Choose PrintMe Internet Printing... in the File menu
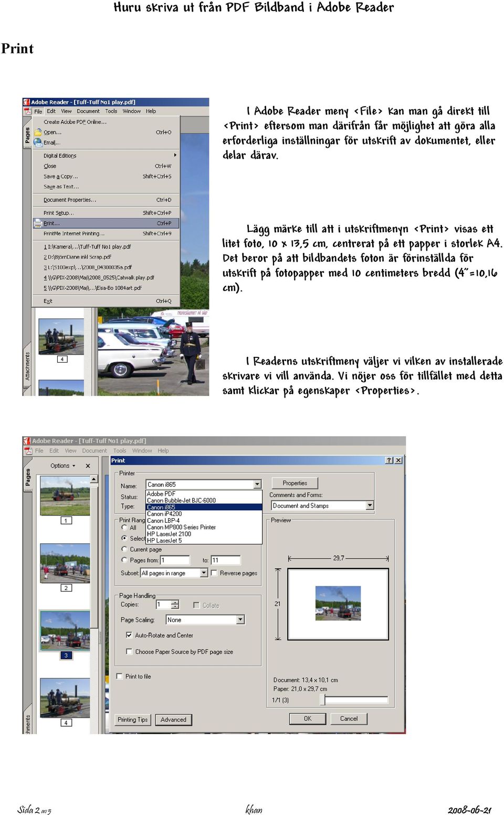 click(106, 233)
